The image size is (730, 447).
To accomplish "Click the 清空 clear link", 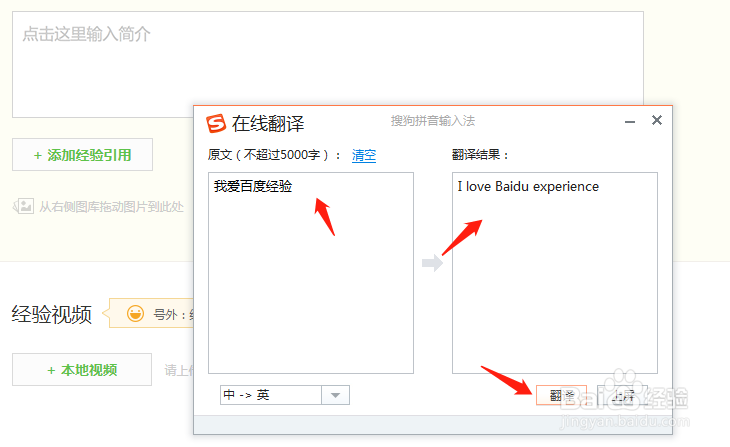I will [x=364, y=155].
